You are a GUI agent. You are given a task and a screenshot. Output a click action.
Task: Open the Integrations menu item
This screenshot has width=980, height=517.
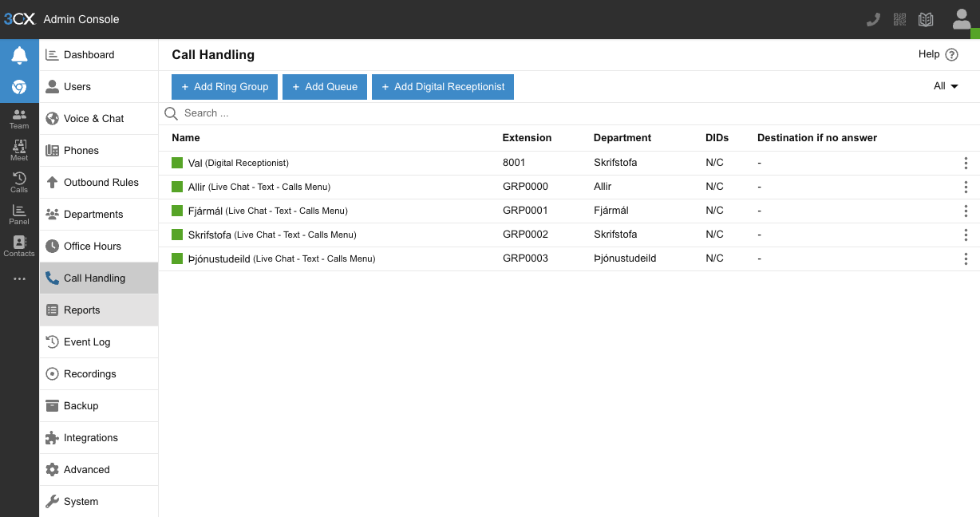99,438
